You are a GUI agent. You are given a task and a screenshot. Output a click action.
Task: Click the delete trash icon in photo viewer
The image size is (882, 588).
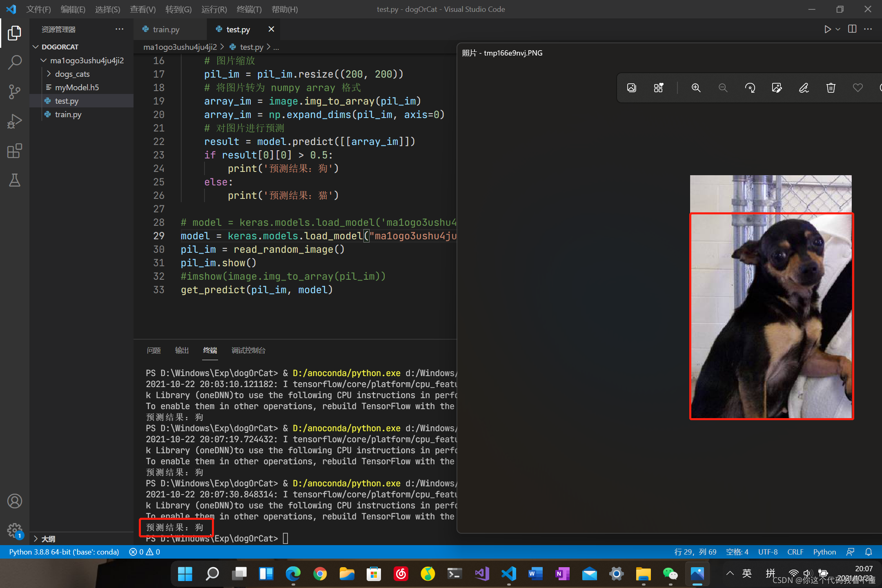point(831,88)
